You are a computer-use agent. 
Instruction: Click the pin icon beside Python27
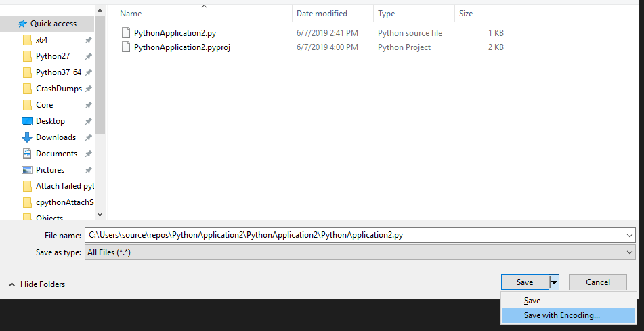[88, 56]
